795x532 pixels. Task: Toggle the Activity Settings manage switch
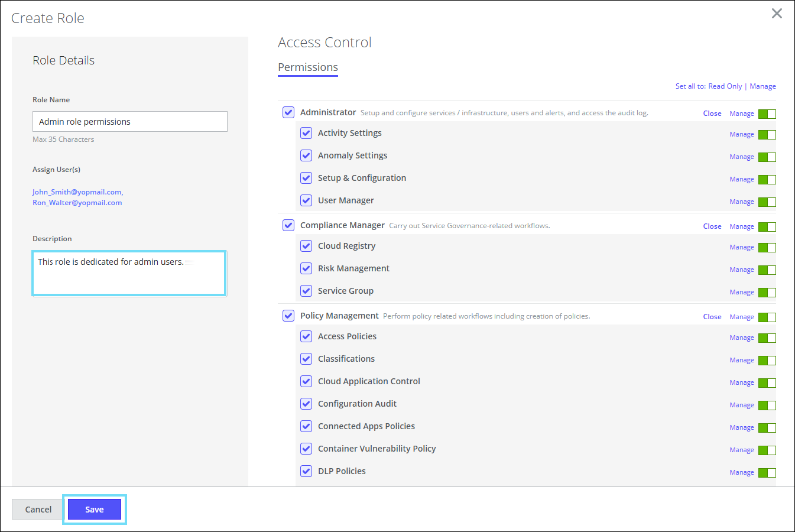(x=767, y=135)
